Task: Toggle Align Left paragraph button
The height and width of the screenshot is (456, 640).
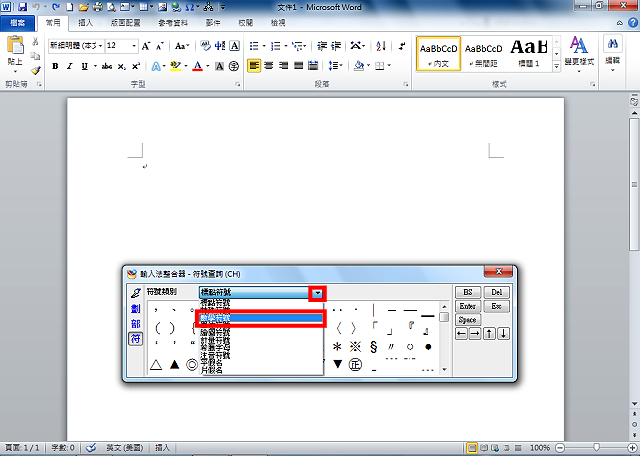Action: click(254, 65)
